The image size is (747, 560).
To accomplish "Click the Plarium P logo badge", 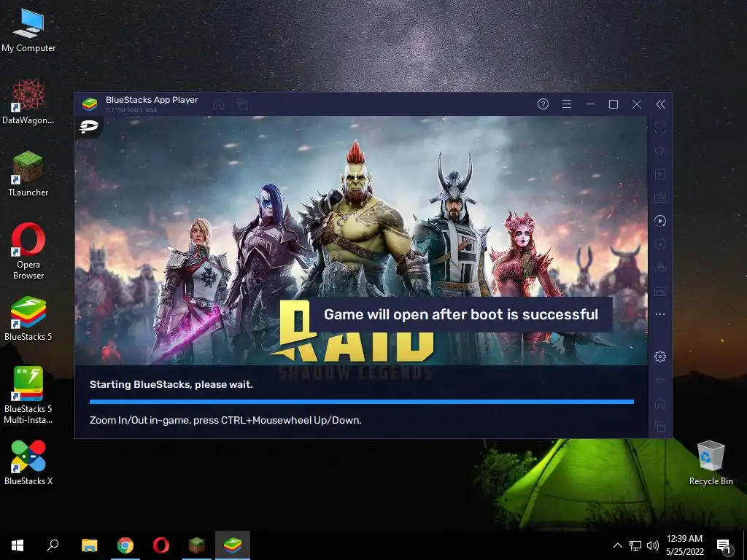I will click(x=88, y=126).
